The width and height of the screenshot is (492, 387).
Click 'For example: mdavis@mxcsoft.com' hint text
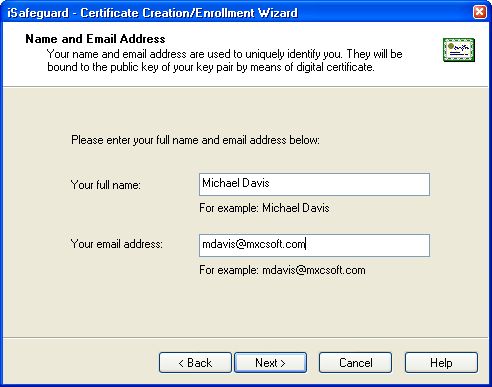(x=282, y=270)
